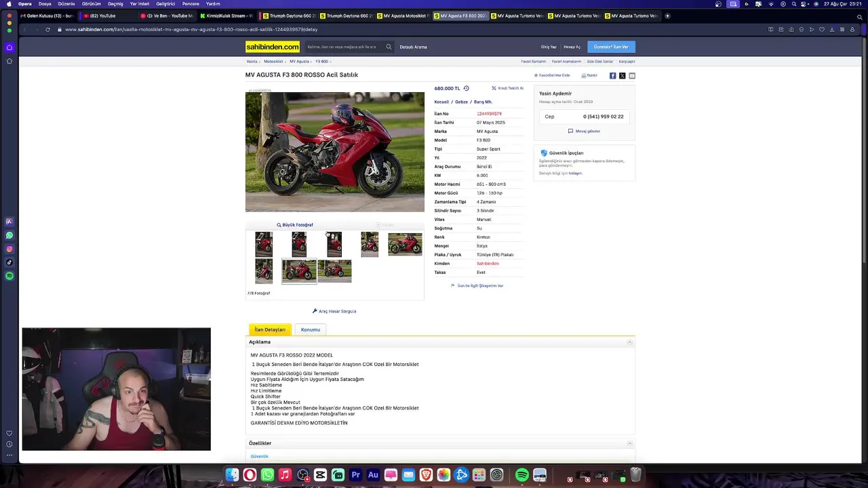The height and width of the screenshot is (488, 868).
Task: Open Aria AI icon in Opera sidebar
Action: (x=9, y=222)
